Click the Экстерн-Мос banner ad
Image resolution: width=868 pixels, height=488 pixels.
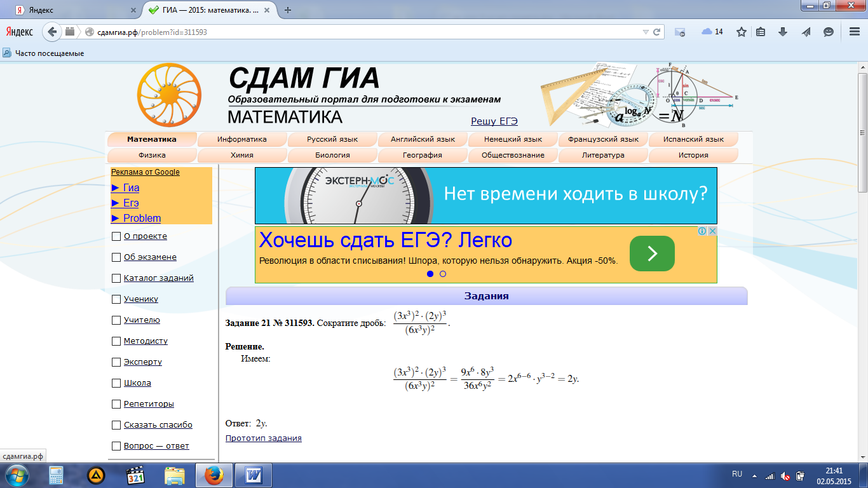[486, 196]
